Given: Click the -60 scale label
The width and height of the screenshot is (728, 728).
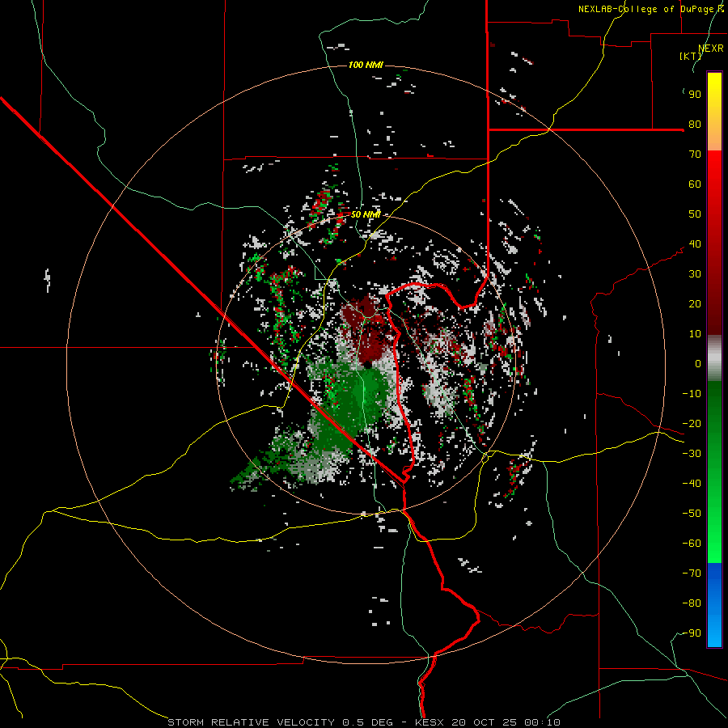Looking at the screenshot, I should tap(692, 544).
